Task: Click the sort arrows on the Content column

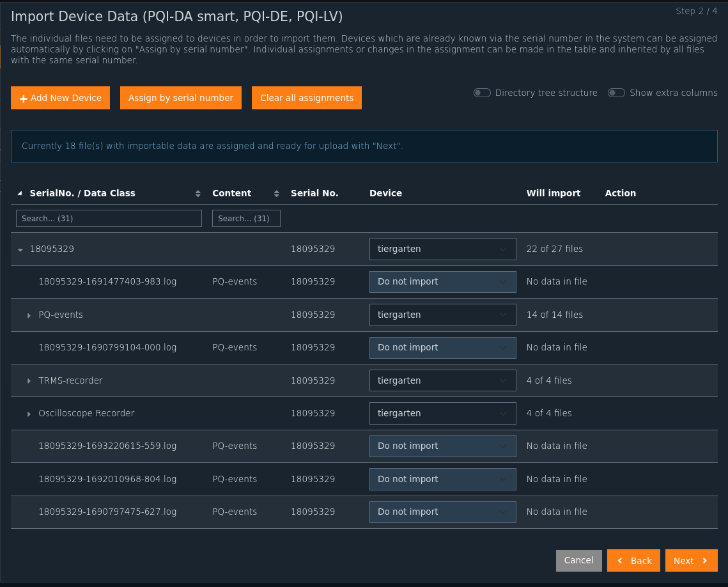Action: 277,194
